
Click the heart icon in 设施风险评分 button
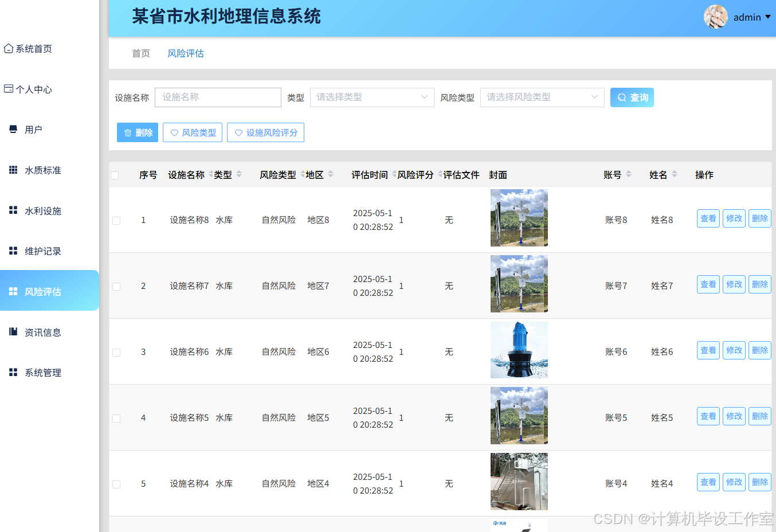(238, 133)
